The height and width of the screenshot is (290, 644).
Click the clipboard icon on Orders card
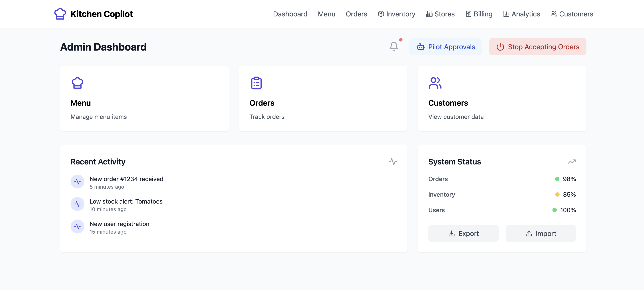256,83
